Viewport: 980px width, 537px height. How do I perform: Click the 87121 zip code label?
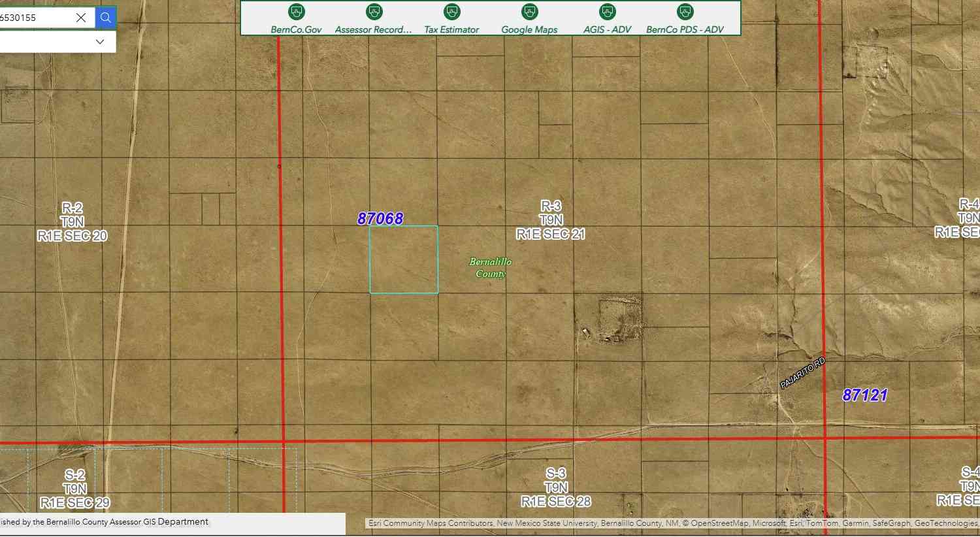click(x=865, y=395)
